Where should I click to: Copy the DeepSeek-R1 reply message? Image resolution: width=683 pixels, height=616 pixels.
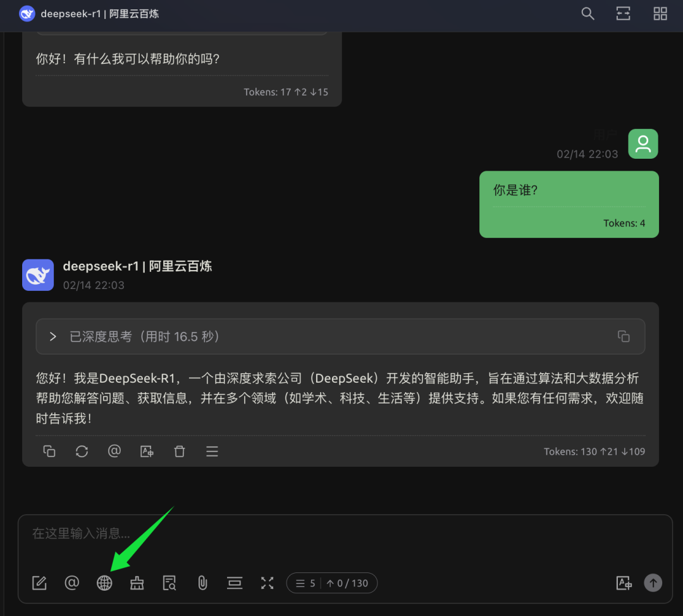point(49,452)
